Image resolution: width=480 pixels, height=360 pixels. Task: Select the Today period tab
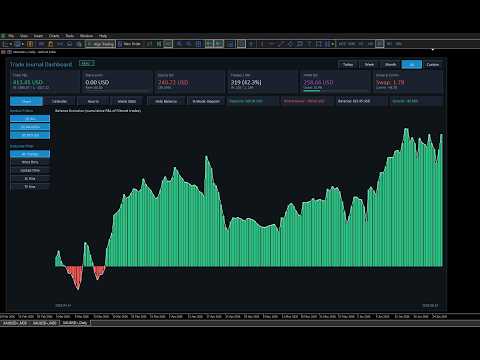pos(348,65)
